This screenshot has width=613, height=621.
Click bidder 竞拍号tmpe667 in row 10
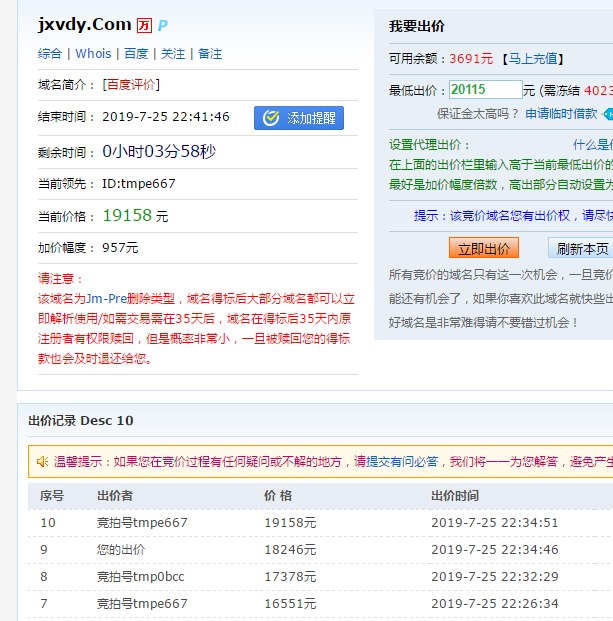pyautogui.click(x=142, y=523)
